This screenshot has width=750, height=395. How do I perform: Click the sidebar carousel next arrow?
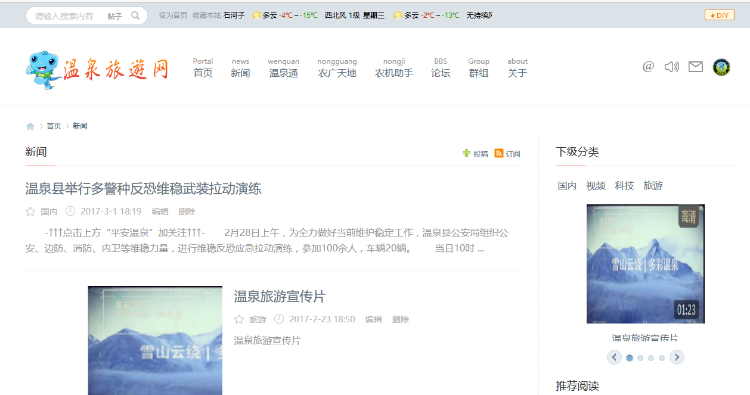point(677,357)
